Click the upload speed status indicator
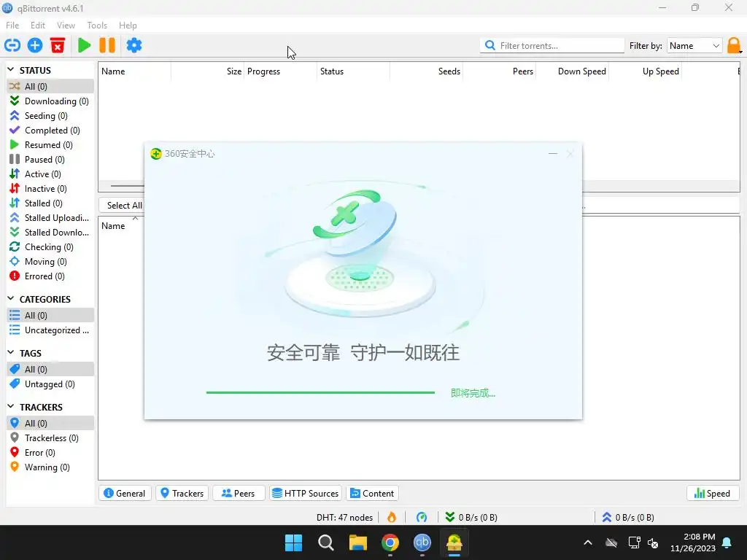Screen dimensions: 747x560 628,517
